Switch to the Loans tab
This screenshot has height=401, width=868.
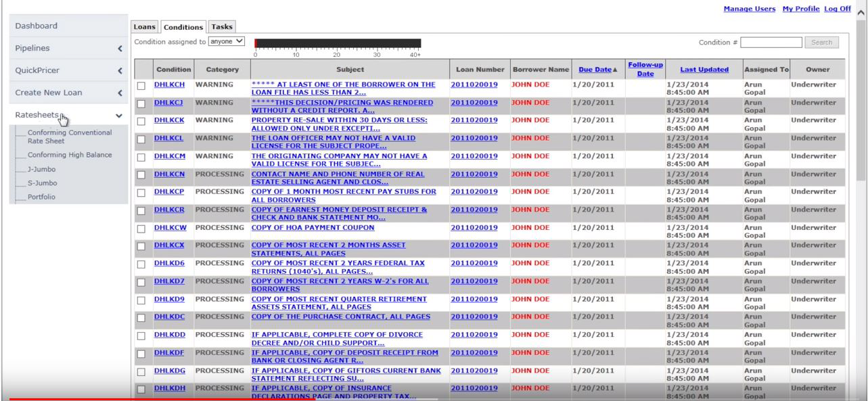point(145,27)
